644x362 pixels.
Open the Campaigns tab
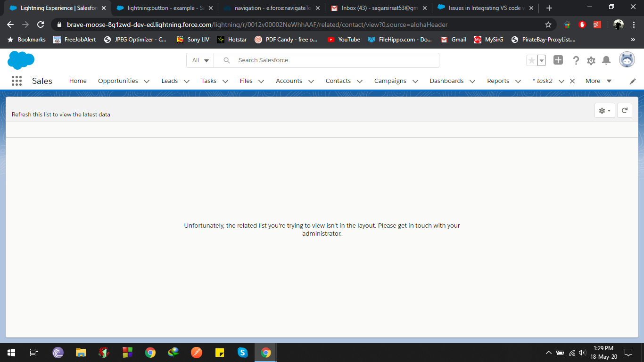[x=390, y=81]
